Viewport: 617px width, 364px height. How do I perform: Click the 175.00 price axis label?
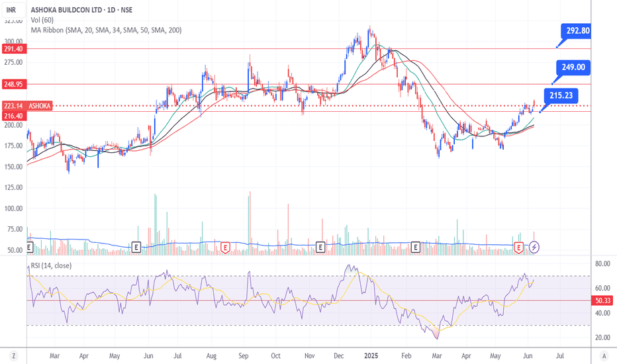(13, 146)
